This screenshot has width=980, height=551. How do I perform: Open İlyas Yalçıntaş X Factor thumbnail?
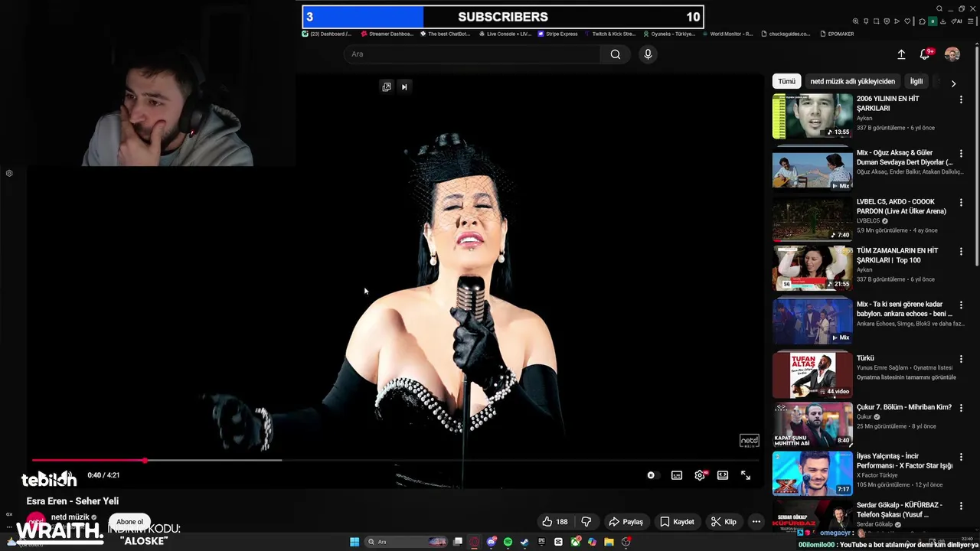(812, 473)
